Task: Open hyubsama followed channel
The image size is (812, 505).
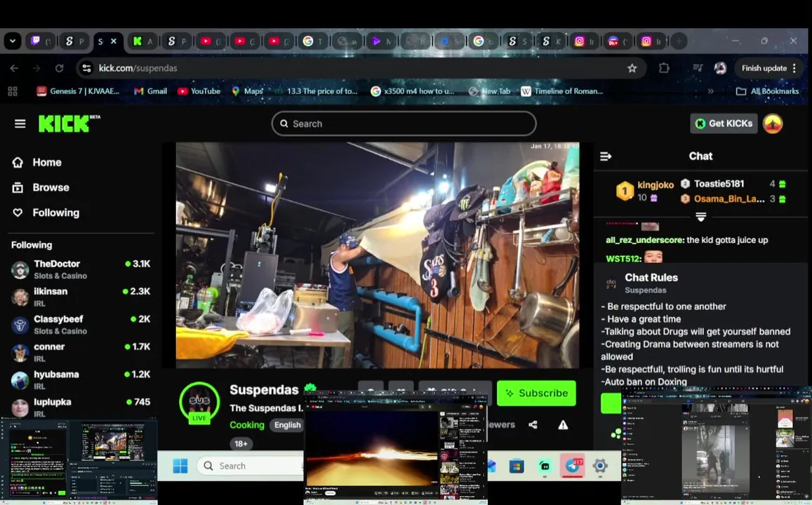Action: 80,379
